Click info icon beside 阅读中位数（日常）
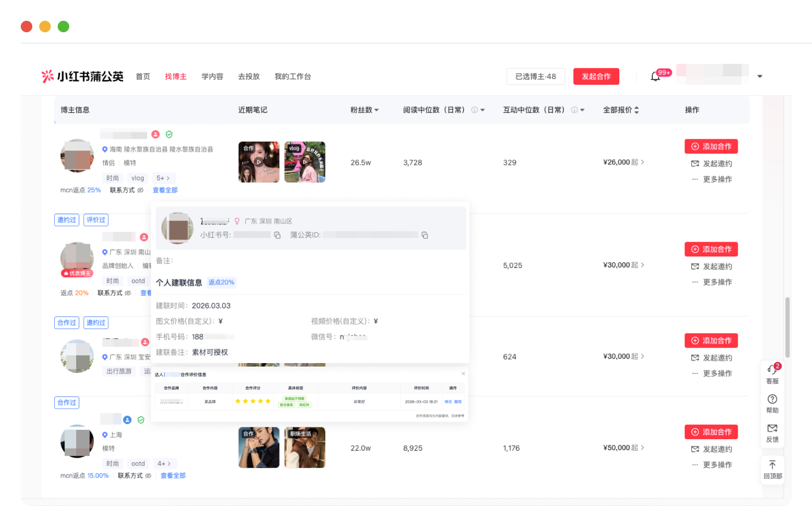The image size is (812, 506). click(x=475, y=110)
